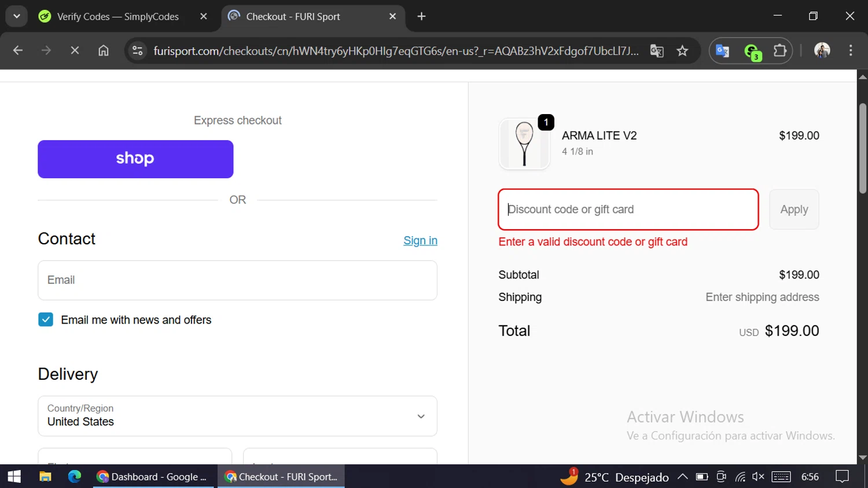Open the Wi-Fi network tray icon
This screenshot has width=868, height=488.
click(740, 476)
